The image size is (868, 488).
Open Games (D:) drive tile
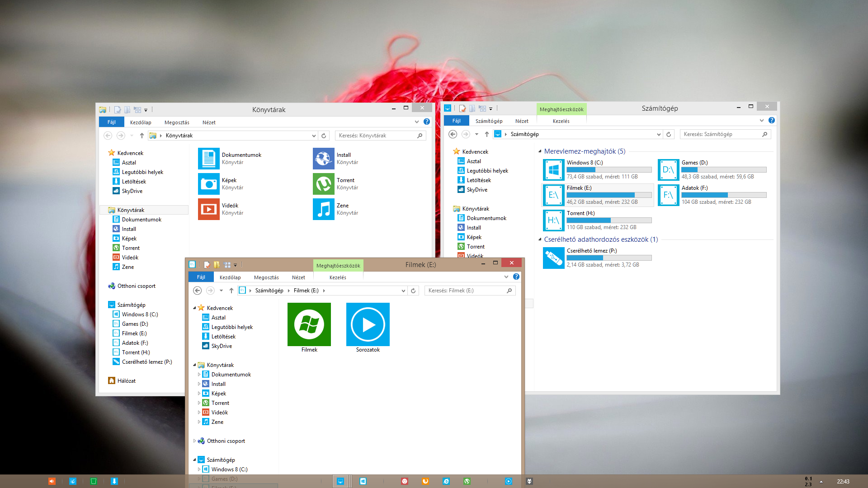[712, 169]
